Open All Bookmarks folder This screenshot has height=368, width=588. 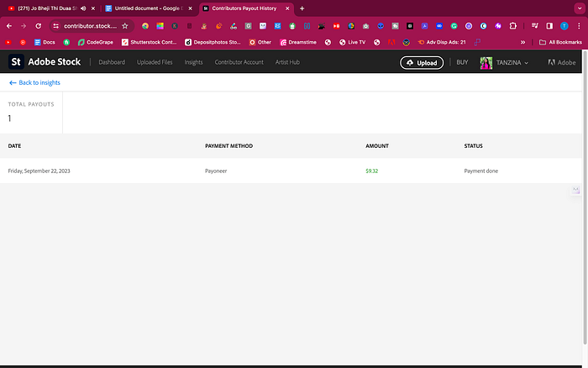click(x=560, y=42)
